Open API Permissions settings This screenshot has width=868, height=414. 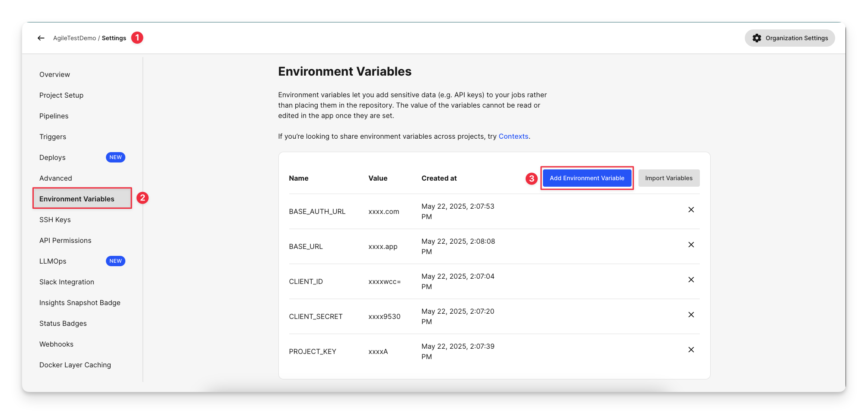coord(65,240)
